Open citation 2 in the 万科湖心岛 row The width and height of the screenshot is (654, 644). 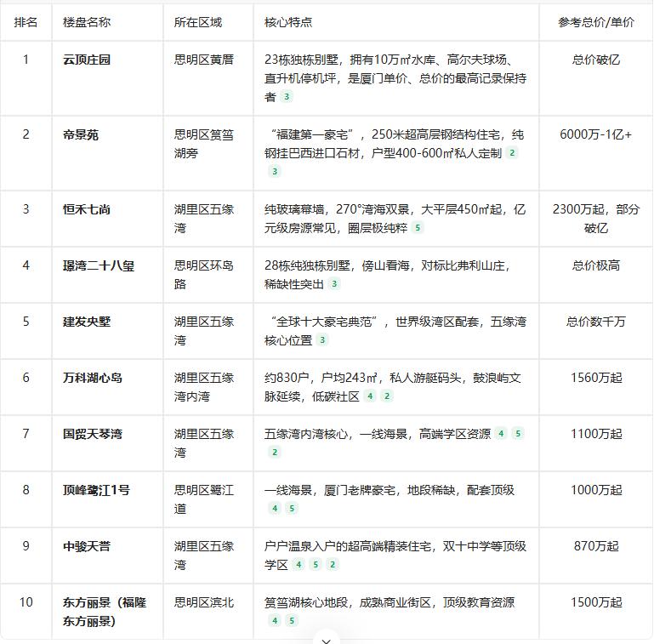387,396
